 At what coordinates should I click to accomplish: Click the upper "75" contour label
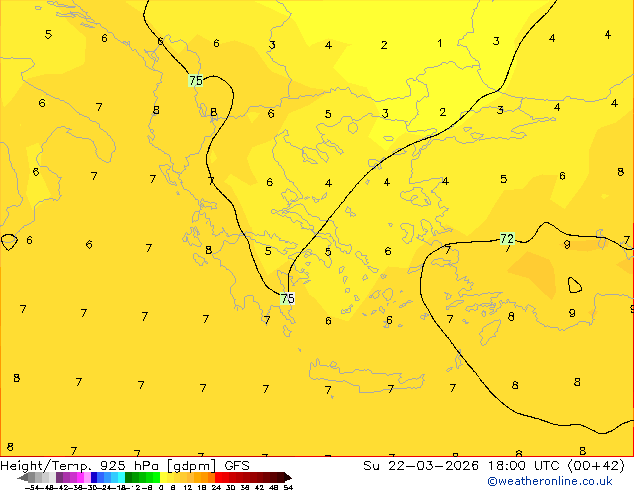(196, 80)
